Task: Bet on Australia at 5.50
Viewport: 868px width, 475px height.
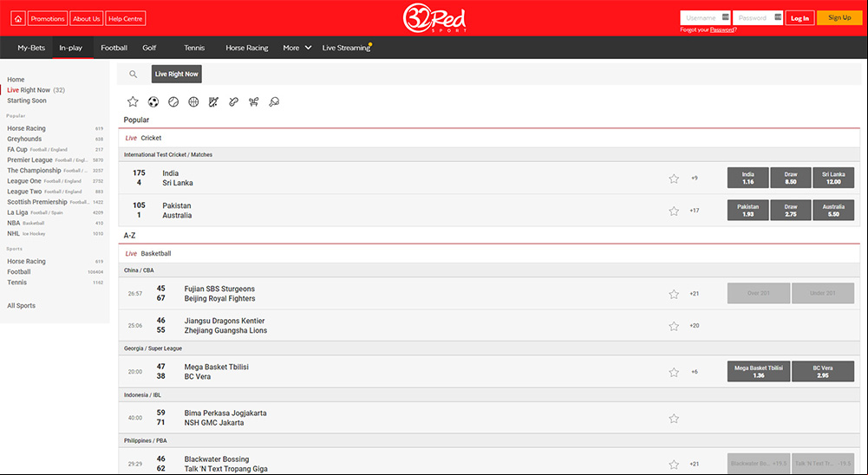Action: [x=833, y=211]
